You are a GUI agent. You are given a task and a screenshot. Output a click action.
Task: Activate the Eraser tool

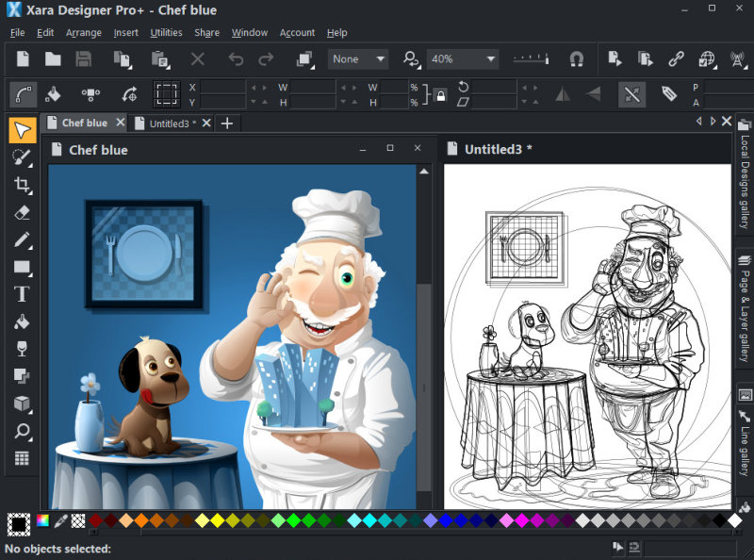pos(21,212)
